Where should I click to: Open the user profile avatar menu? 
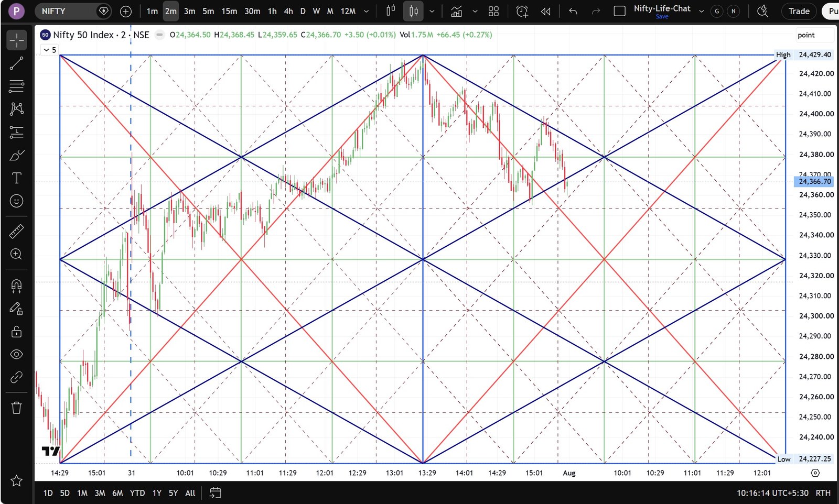(x=16, y=11)
